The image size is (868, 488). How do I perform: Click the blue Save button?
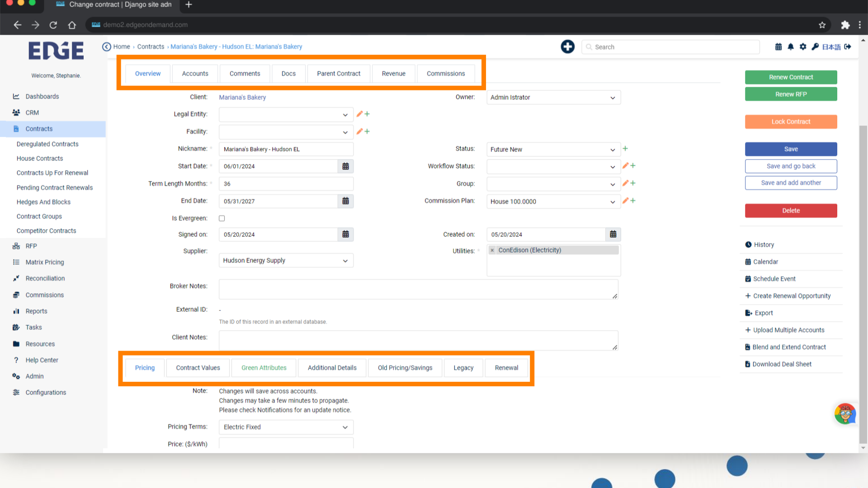pyautogui.click(x=791, y=149)
